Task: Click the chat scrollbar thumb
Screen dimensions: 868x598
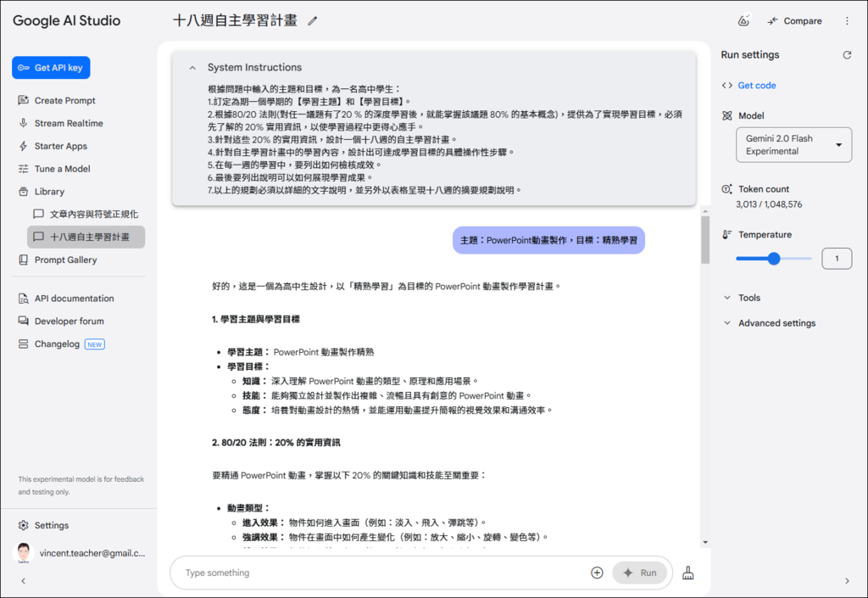Action: (705, 240)
